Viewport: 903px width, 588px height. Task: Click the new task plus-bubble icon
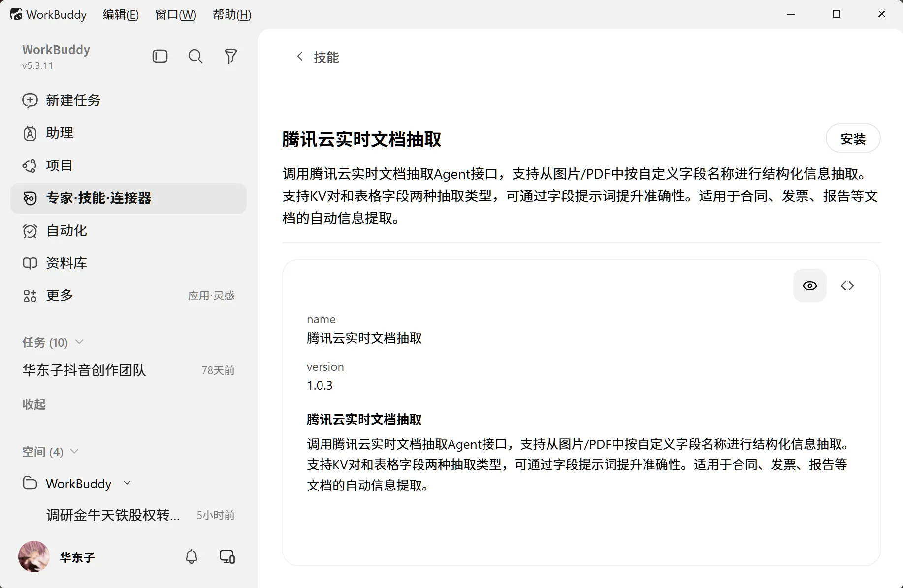[30, 100]
